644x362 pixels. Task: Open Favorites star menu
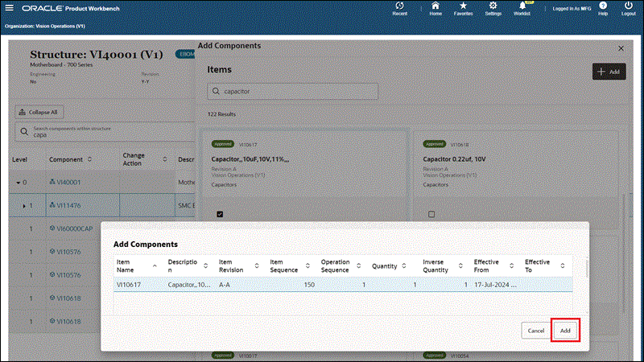[x=464, y=9]
